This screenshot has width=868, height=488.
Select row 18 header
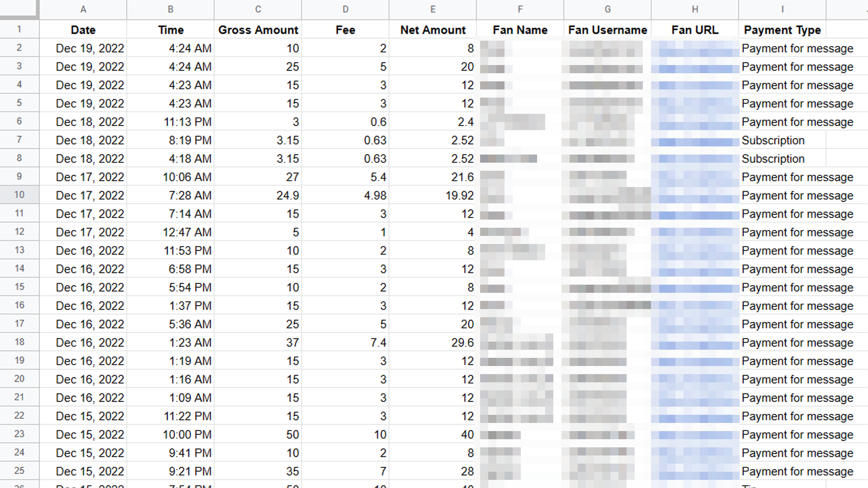19,342
